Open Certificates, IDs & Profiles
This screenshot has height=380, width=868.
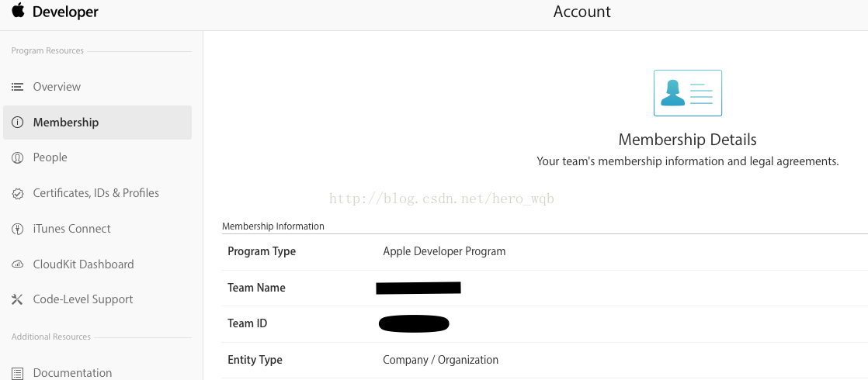[97, 193]
